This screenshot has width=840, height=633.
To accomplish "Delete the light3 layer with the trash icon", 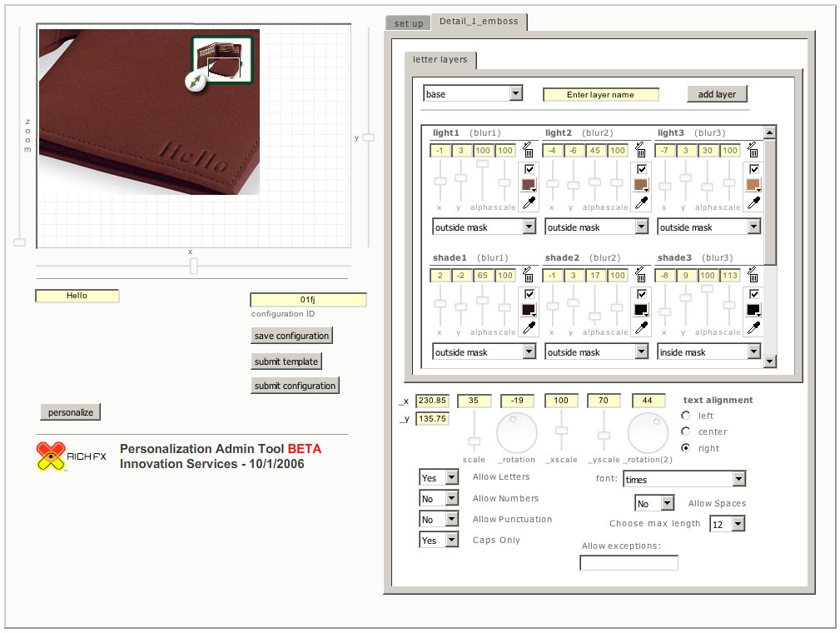I will click(x=753, y=149).
